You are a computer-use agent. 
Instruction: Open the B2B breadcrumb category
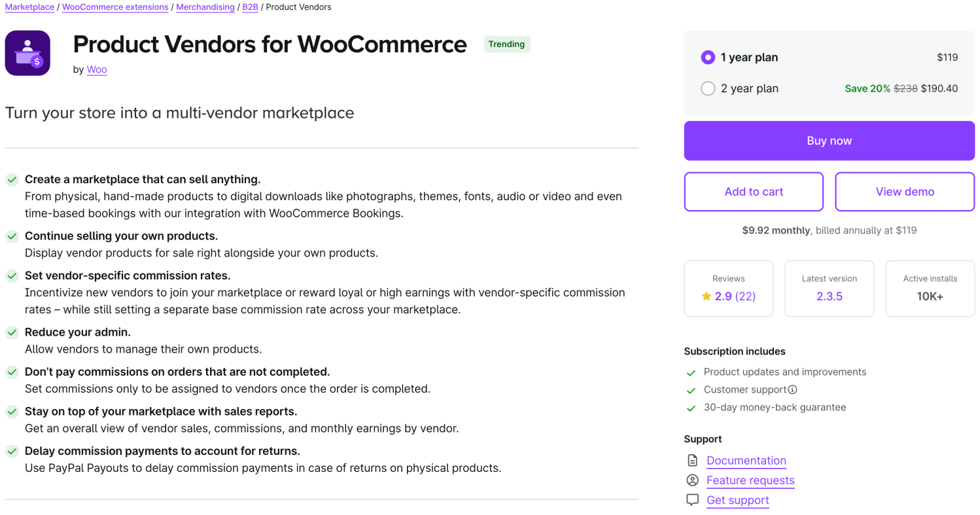tap(250, 7)
